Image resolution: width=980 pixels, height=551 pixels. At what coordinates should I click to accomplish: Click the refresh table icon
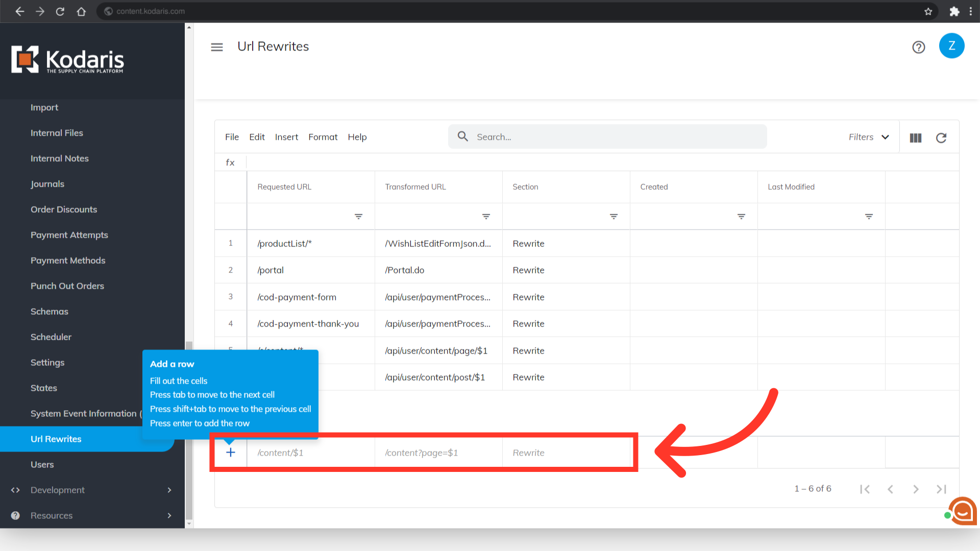[941, 138]
